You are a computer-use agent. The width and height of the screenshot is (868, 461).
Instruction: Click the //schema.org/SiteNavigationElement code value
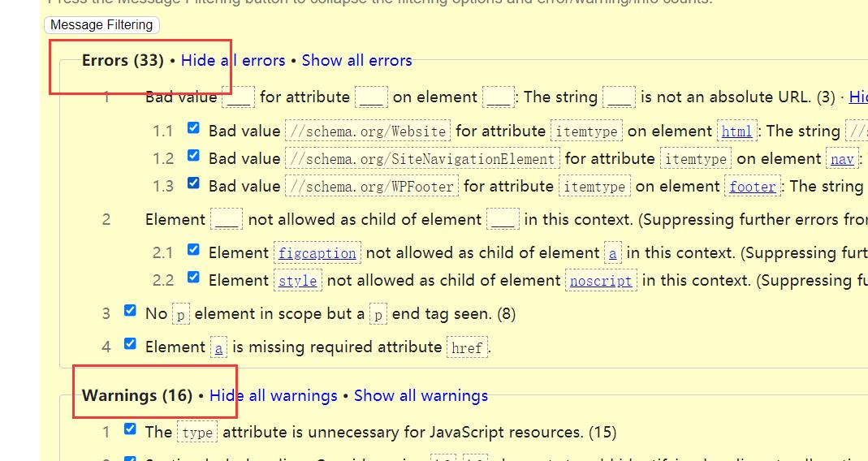pos(422,159)
